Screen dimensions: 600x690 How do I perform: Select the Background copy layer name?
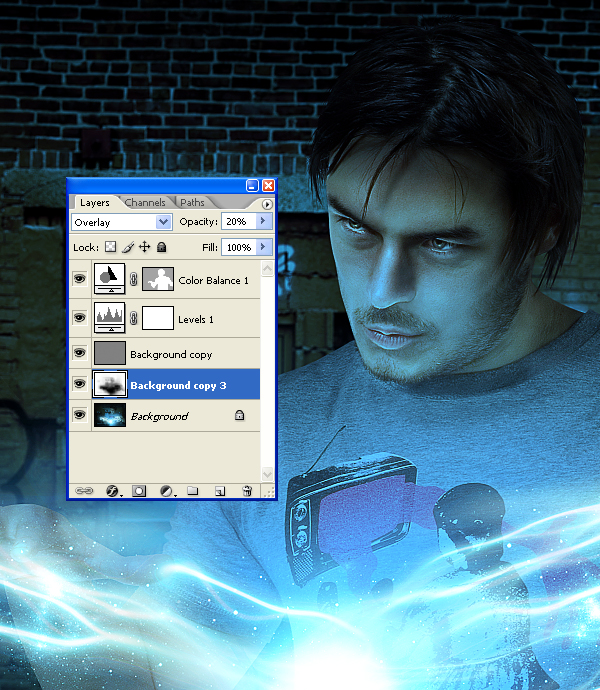click(x=171, y=355)
